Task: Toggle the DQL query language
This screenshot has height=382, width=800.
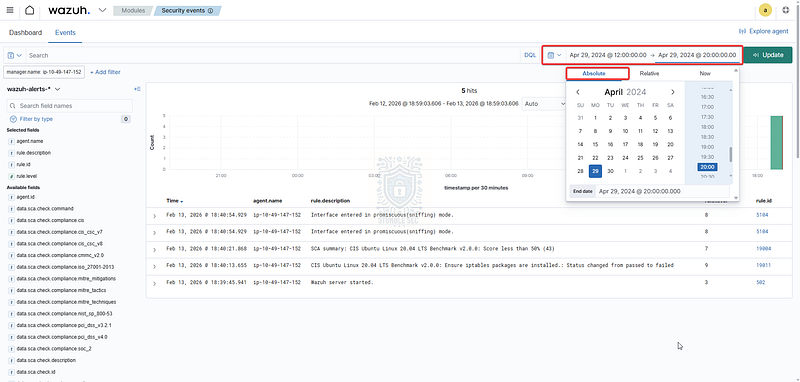Action: (530, 55)
